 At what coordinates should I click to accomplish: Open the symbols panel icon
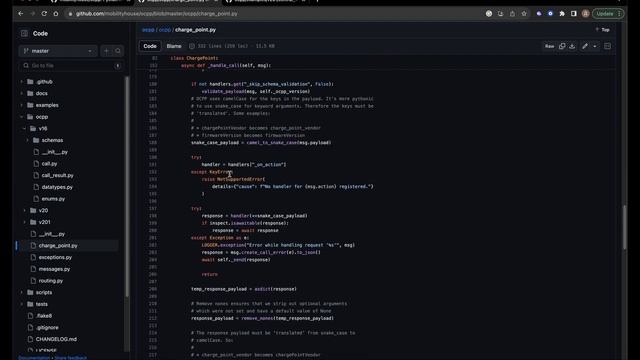click(x=607, y=46)
